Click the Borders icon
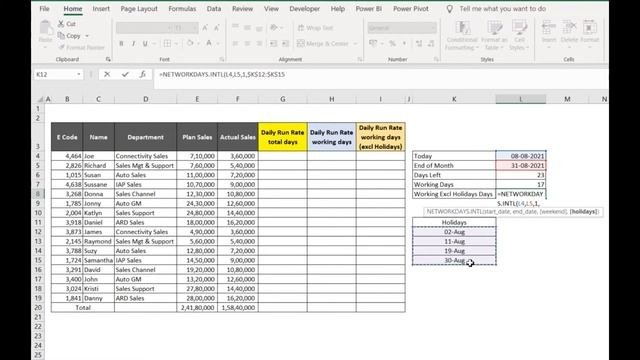The height and width of the screenshot is (360, 640). [x=167, y=43]
